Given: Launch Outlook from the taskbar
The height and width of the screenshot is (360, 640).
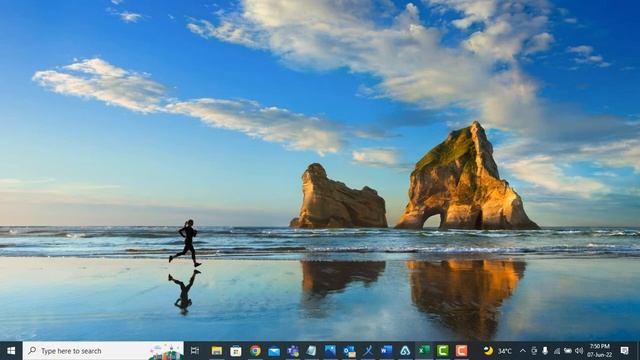Looking at the screenshot, I should click(x=349, y=351).
